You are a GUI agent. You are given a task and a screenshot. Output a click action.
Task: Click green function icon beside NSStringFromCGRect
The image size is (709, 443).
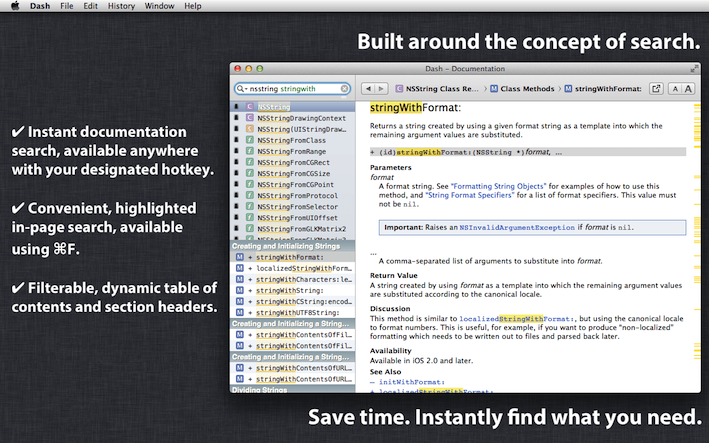[x=250, y=162]
